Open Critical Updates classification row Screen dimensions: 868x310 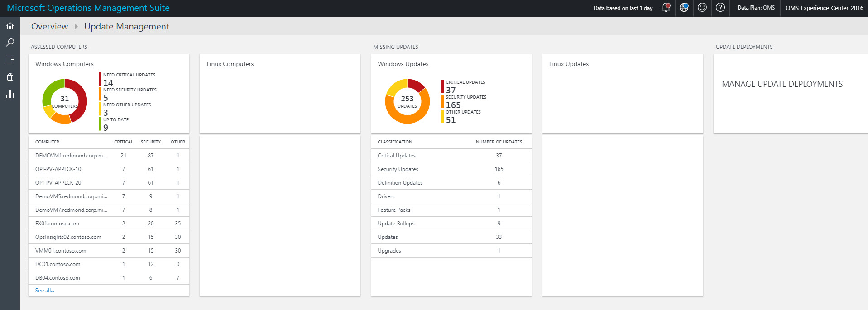[x=451, y=156]
